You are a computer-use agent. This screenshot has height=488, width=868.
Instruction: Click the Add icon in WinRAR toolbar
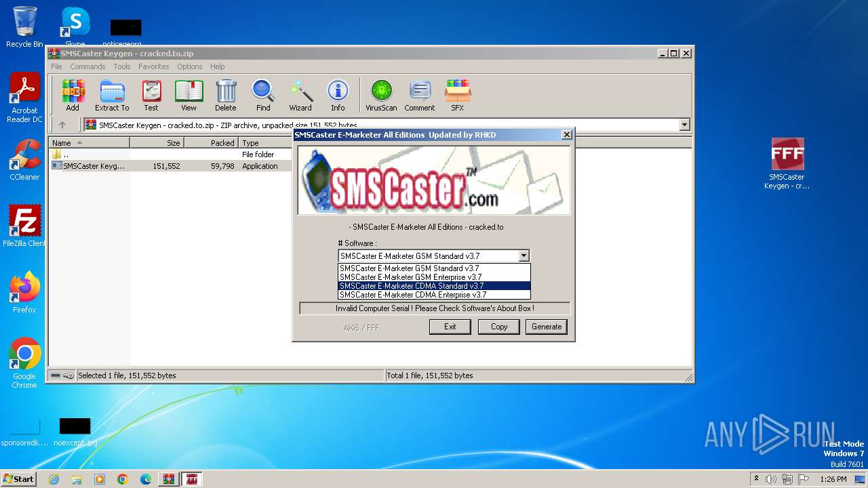[73, 95]
